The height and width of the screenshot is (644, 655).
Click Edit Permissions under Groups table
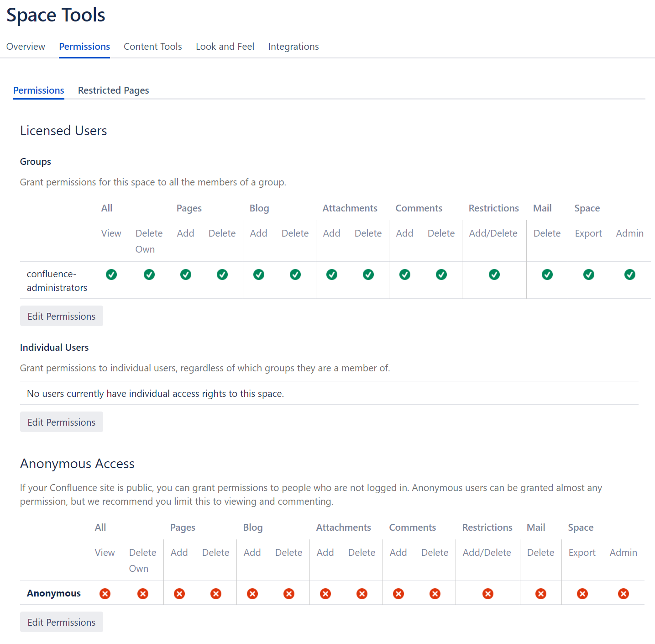pyautogui.click(x=61, y=316)
